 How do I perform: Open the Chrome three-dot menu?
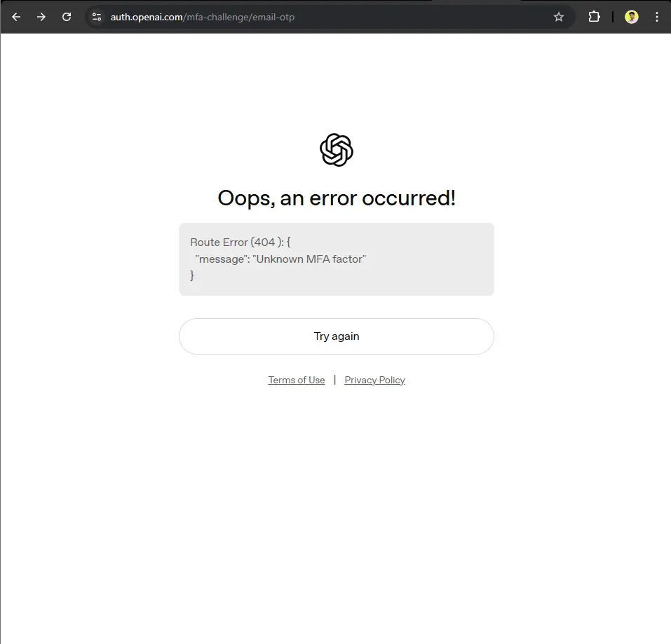[x=656, y=17]
